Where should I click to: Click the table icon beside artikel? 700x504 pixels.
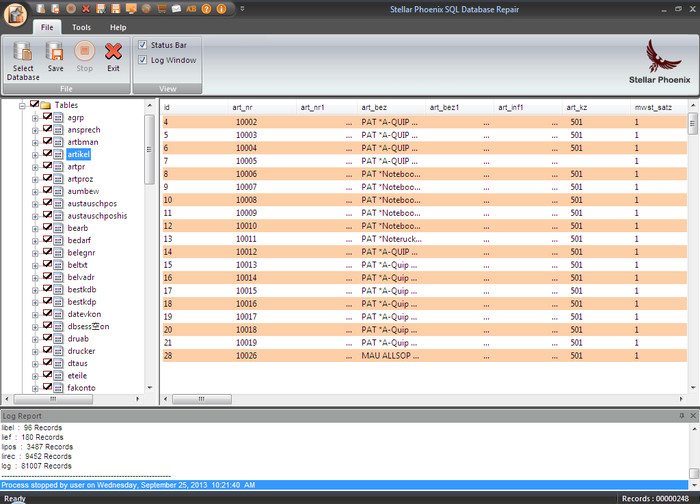pos(58,154)
